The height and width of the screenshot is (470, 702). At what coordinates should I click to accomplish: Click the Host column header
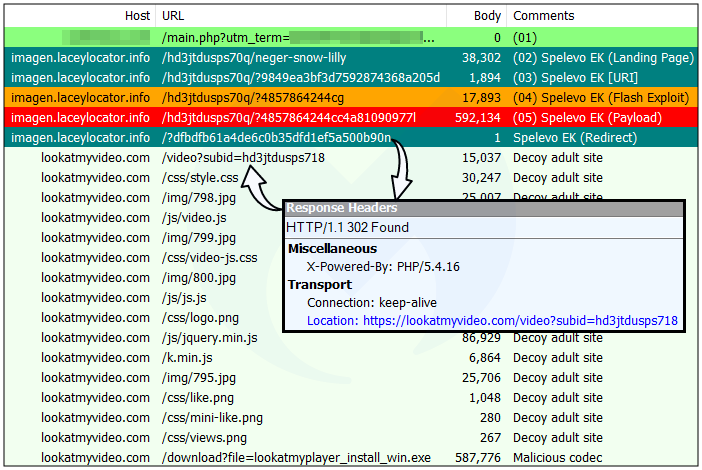click(137, 16)
